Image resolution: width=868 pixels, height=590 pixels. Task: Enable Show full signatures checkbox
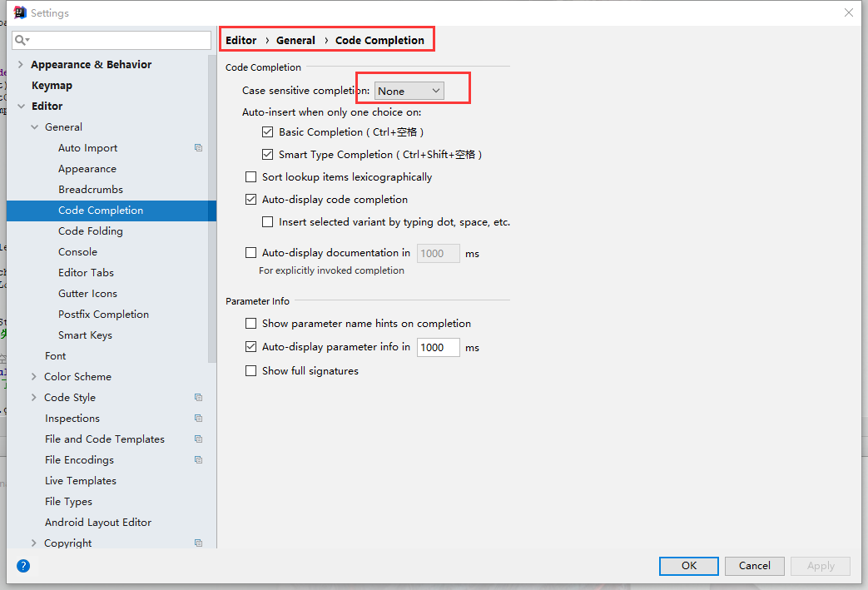click(x=250, y=371)
